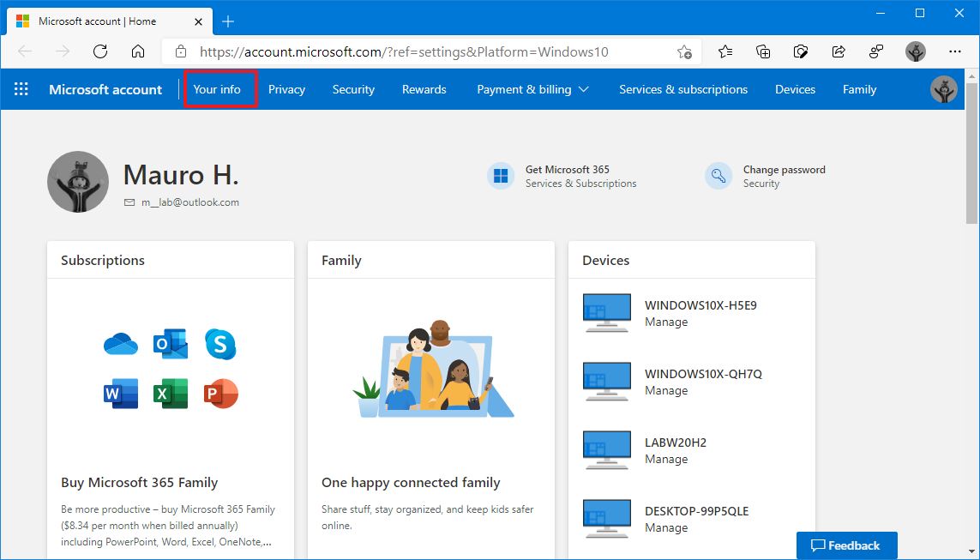Viewport: 980px width, 560px height.
Task: Click the browser profile avatar in toolbar
Action: pyautogui.click(x=916, y=51)
